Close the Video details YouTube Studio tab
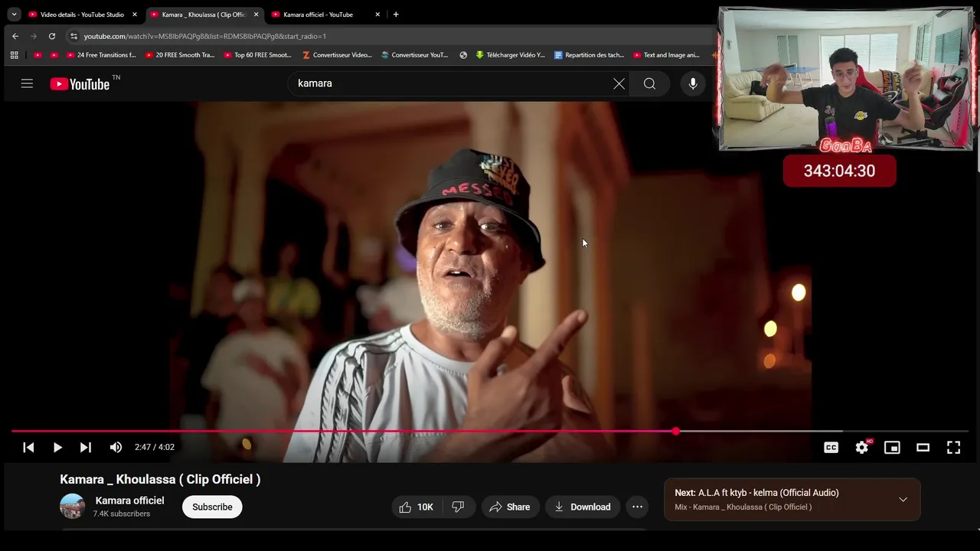This screenshot has height=551, width=980. tap(135, 15)
